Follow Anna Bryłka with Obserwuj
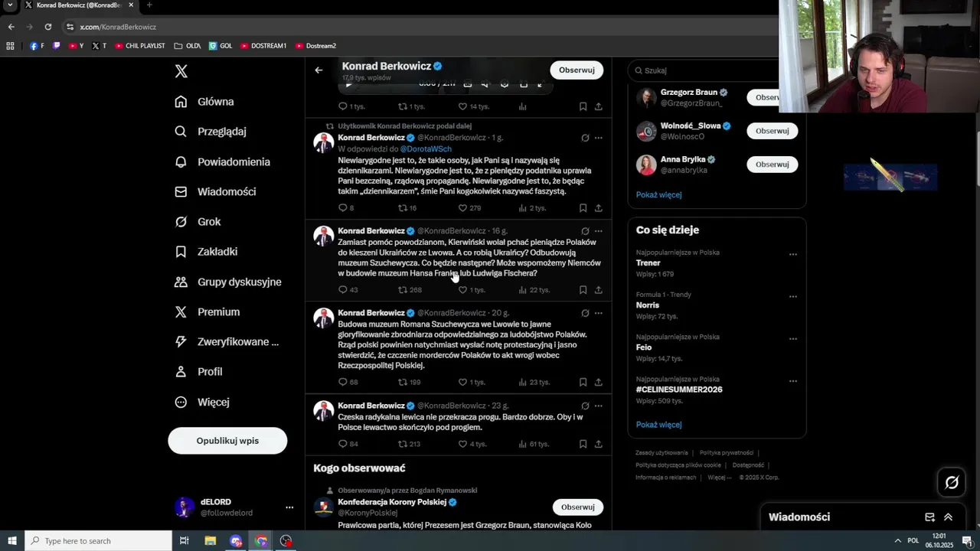This screenshot has height=551, width=980. click(x=772, y=165)
